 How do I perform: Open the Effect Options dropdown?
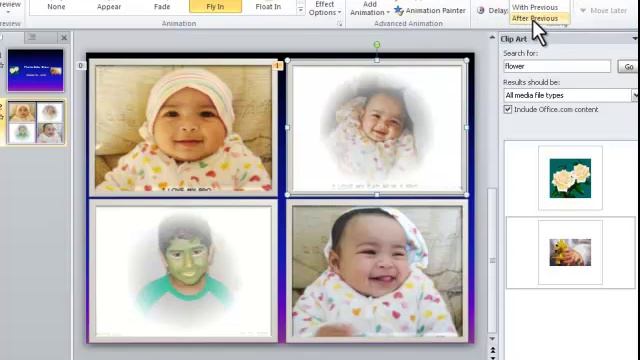[324, 8]
